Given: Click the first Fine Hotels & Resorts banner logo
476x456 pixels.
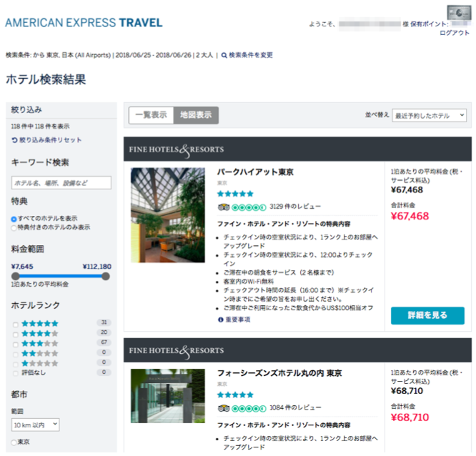Looking at the screenshot, I should [x=177, y=149].
